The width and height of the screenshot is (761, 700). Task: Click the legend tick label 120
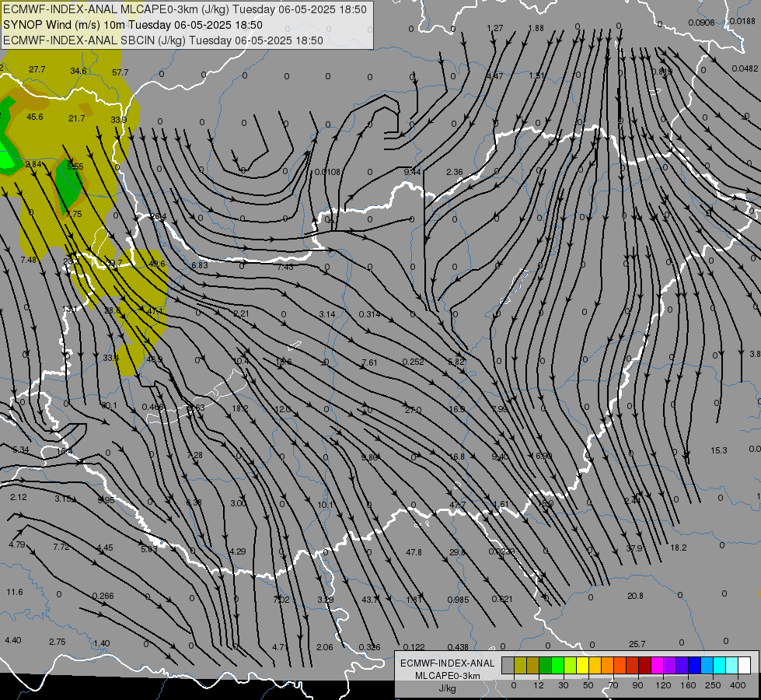[663, 685]
